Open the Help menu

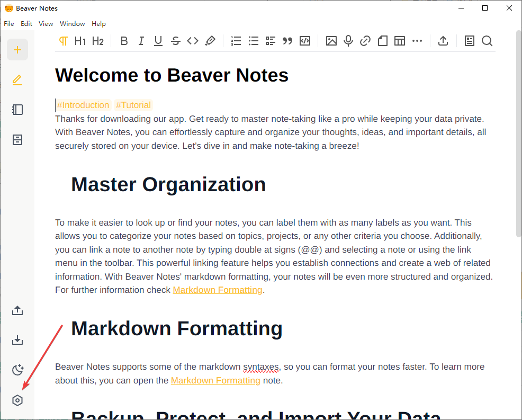click(98, 24)
